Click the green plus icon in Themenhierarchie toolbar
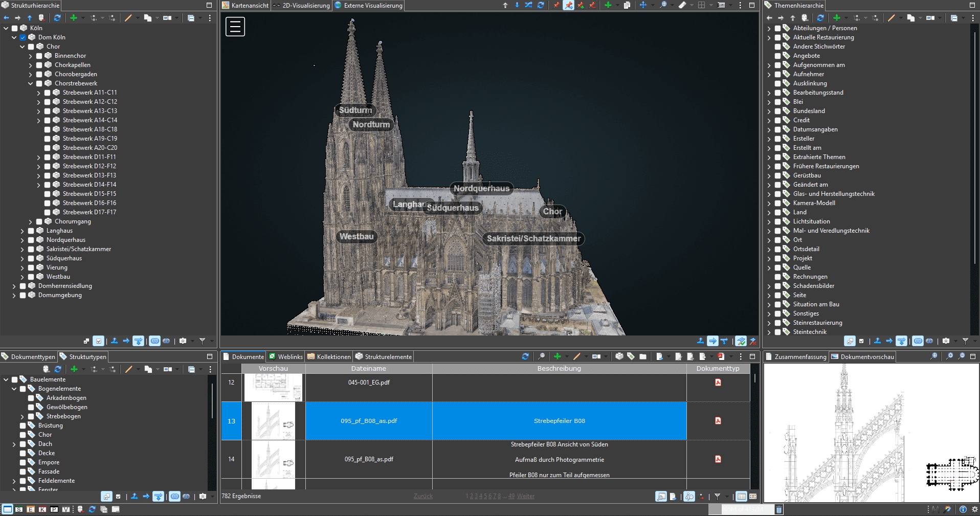Screen dimensions: 980x516 [837, 18]
